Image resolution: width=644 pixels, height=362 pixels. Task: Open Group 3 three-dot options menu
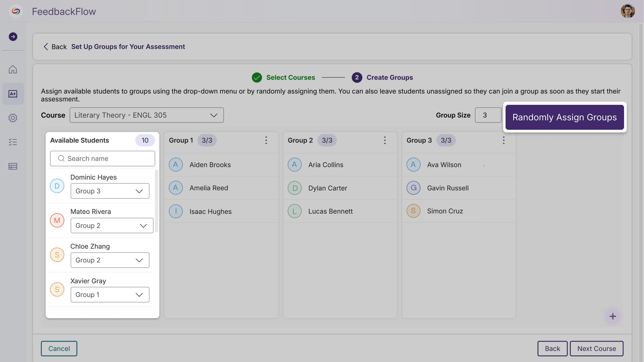tap(504, 140)
